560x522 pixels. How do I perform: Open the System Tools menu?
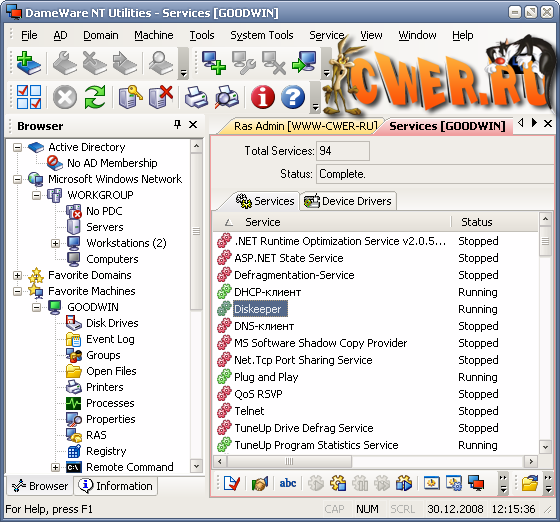261,35
